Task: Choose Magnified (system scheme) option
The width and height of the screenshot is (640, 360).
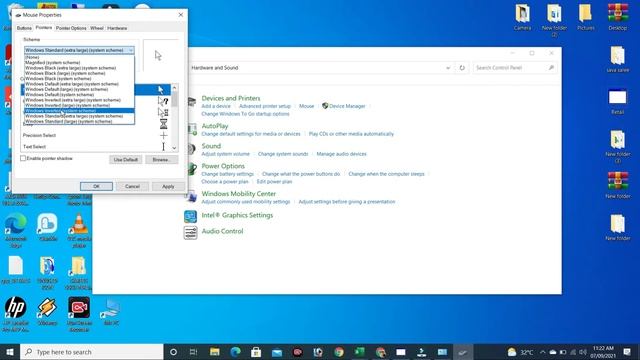Action: (79, 63)
